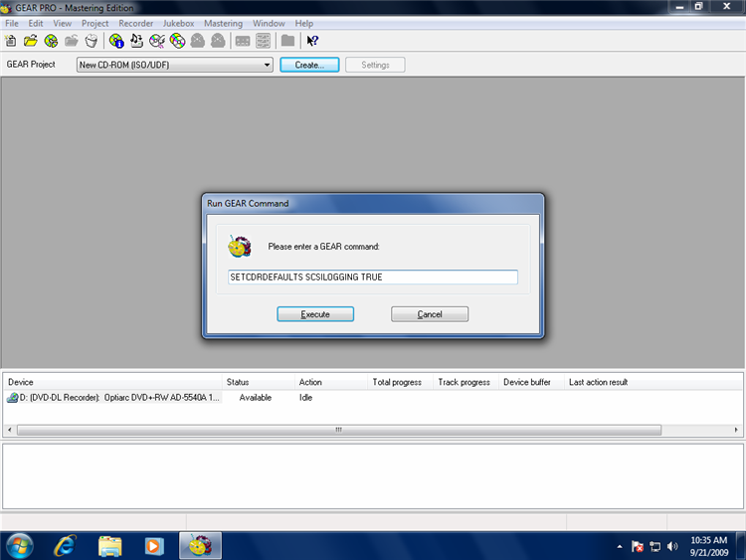Viewport: 746px width, 560px height.
Task: Click the device list horizontal scrollbar thumb
Action: (339, 430)
